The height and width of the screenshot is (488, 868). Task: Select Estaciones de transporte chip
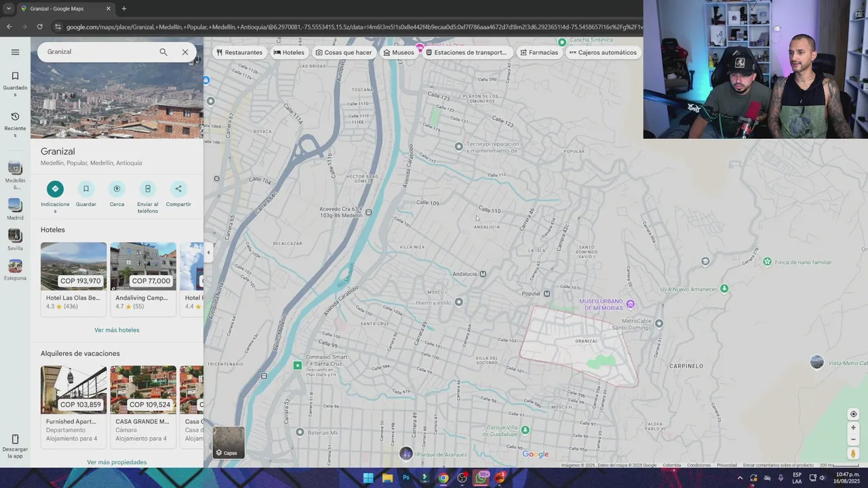tap(467, 52)
